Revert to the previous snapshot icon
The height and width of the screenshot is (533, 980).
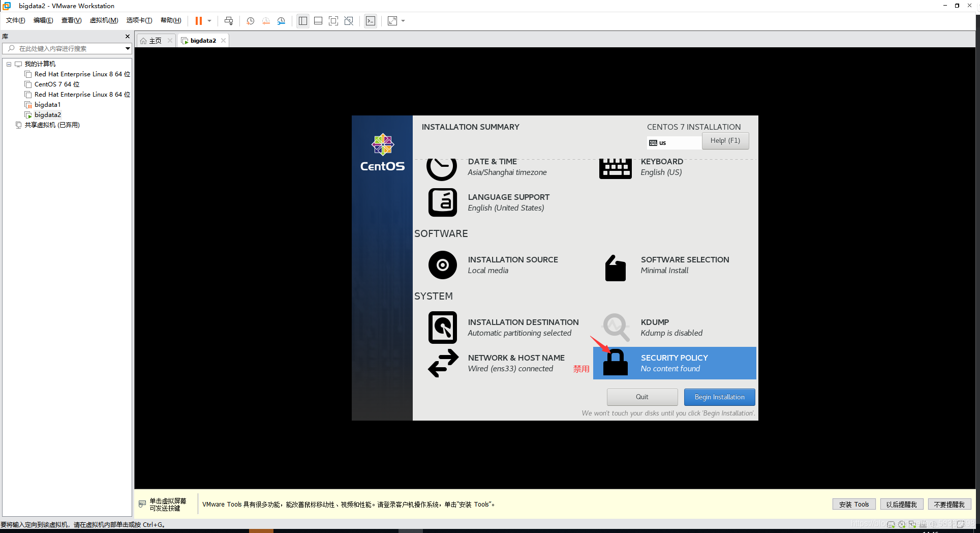[266, 21]
